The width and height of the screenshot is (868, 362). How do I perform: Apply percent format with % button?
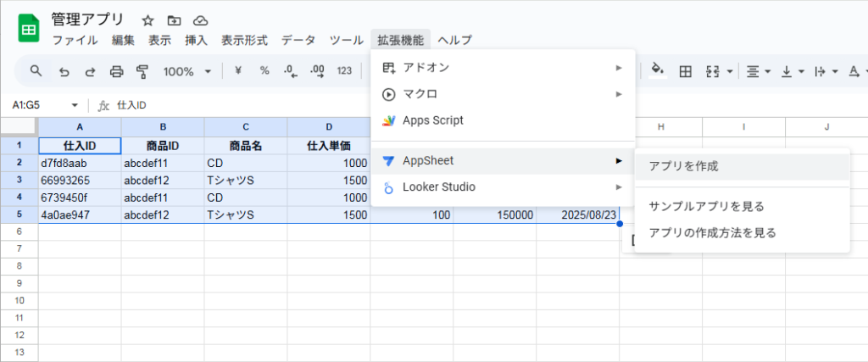(264, 71)
